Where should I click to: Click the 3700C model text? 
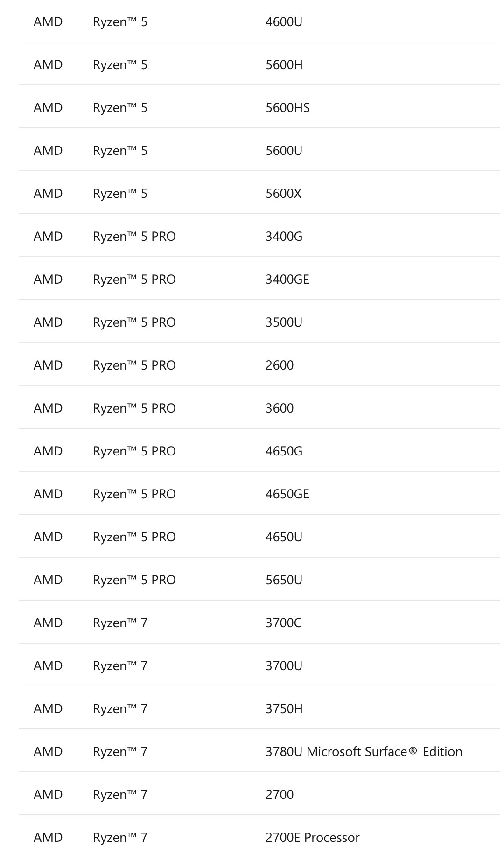click(283, 623)
